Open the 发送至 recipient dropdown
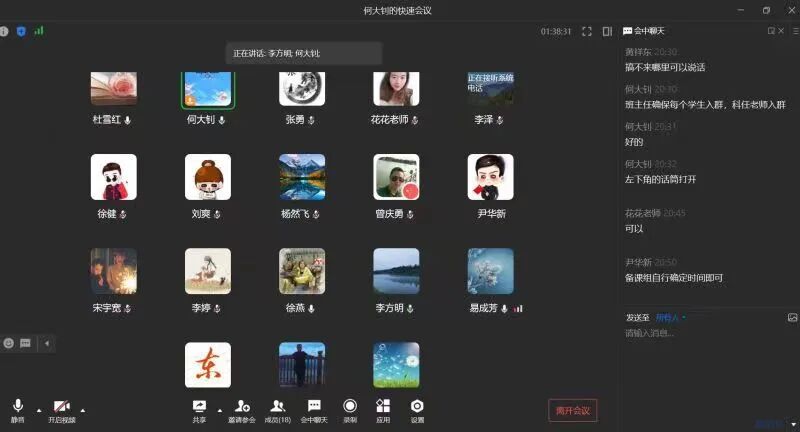 point(670,318)
